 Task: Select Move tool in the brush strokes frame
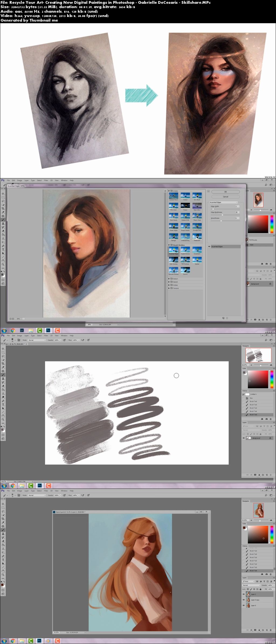point(3,349)
